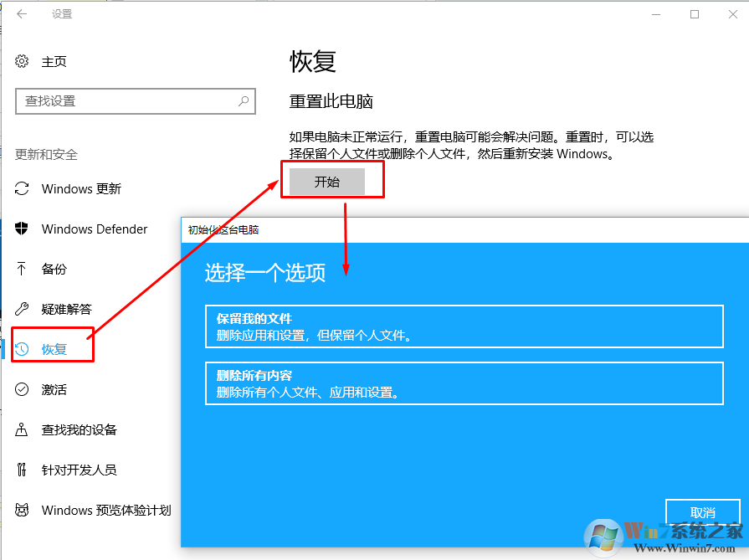
Task: Click the 备份 upload arrow icon
Action: (21, 269)
